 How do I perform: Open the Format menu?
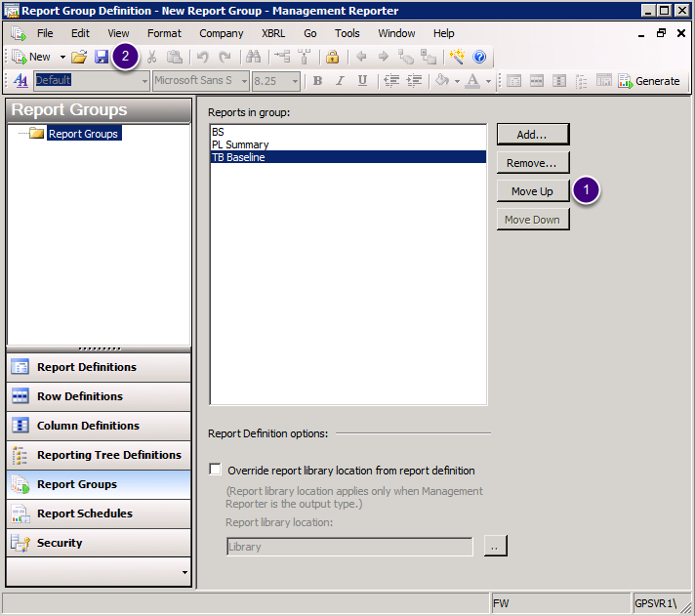(x=164, y=33)
